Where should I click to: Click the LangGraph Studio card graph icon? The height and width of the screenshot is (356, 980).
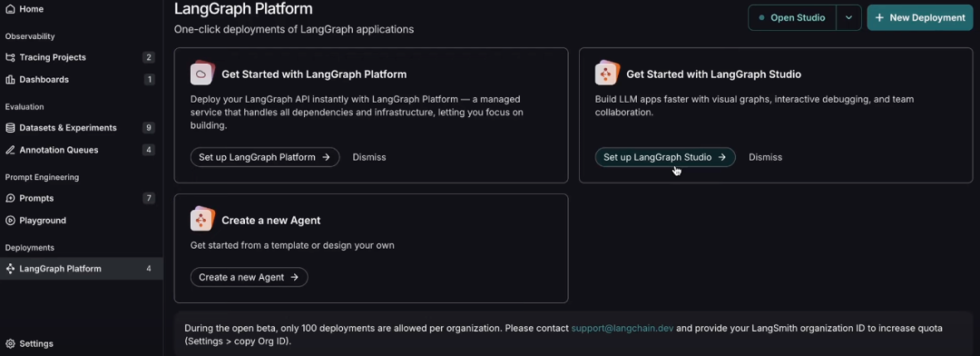pos(607,74)
